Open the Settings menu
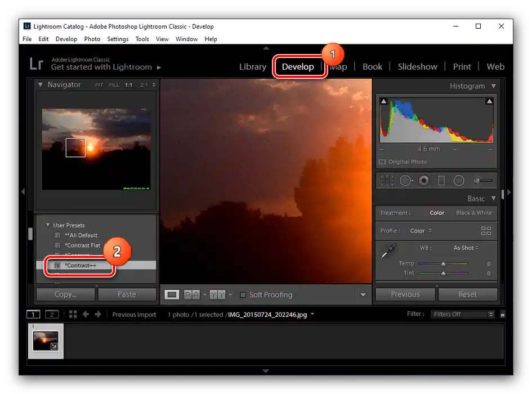 [x=118, y=39]
